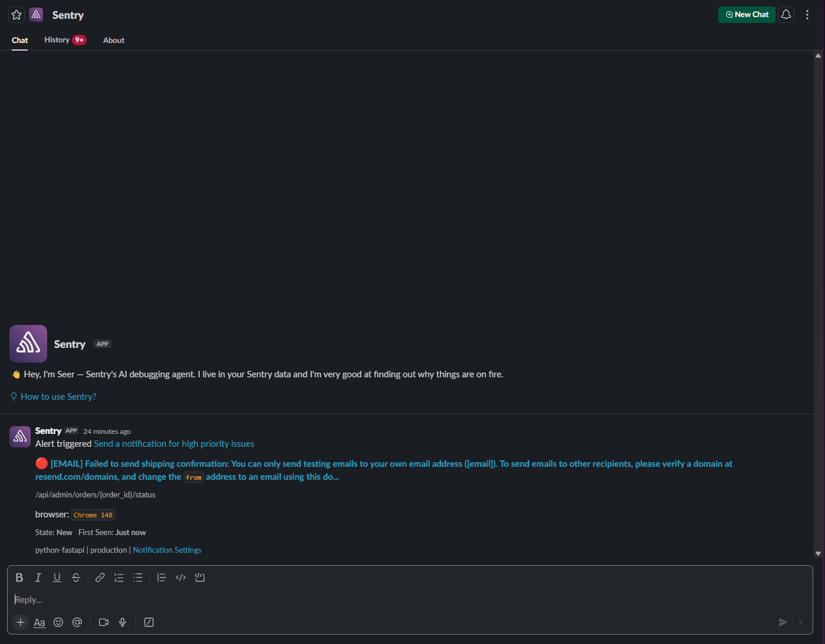Toggle underline formatting
Viewport: 825px width, 644px height.
click(57, 577)
